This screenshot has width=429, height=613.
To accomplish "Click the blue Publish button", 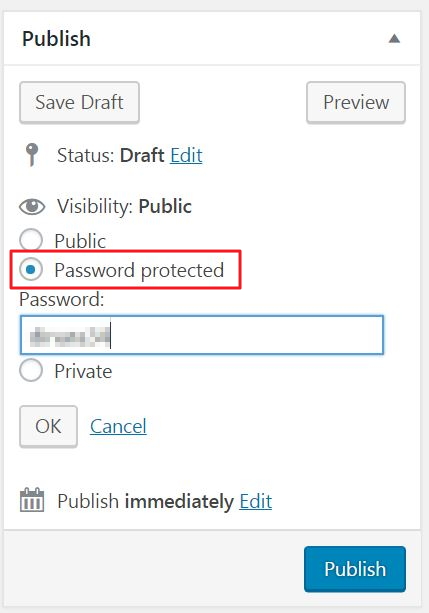I will tap(355, 569).
